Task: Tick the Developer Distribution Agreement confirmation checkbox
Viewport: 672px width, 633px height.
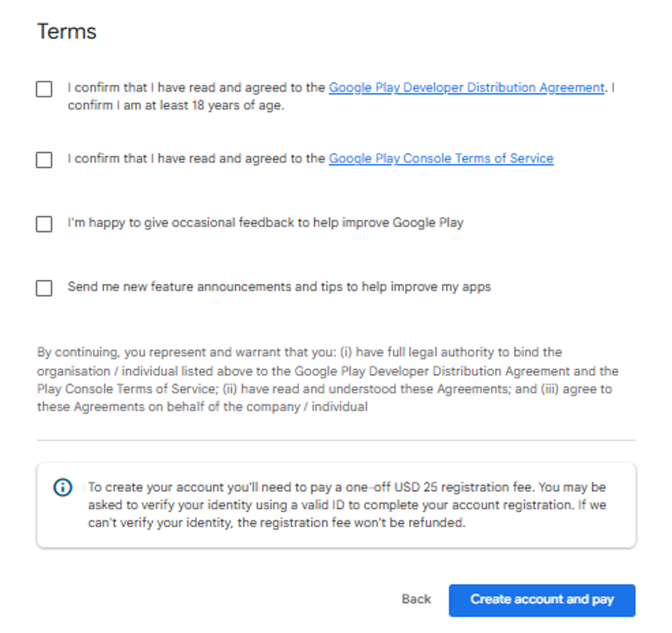Action: 43,88
